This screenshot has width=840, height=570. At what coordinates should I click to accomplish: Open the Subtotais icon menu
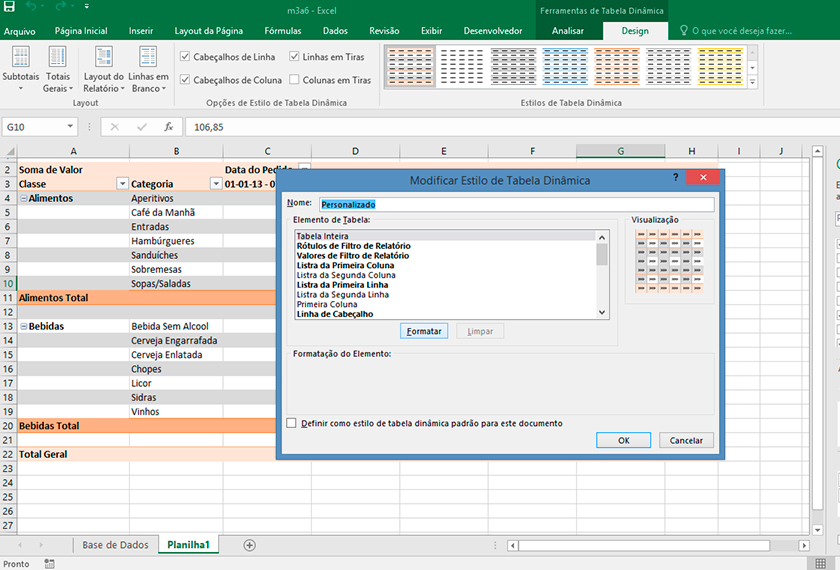coord(20,69)
